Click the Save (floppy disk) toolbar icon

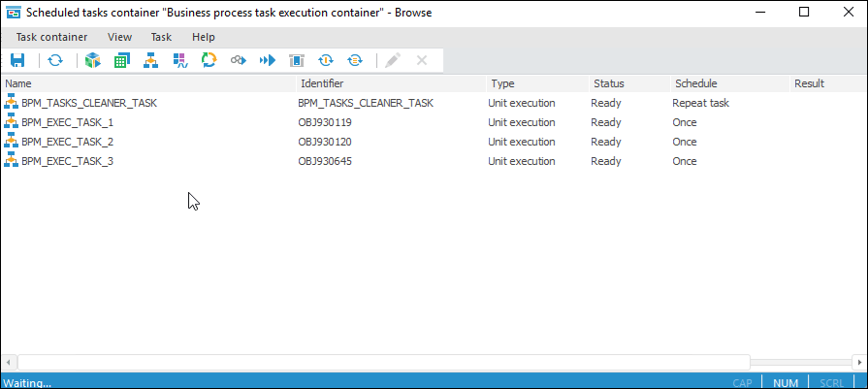point(16,60)
